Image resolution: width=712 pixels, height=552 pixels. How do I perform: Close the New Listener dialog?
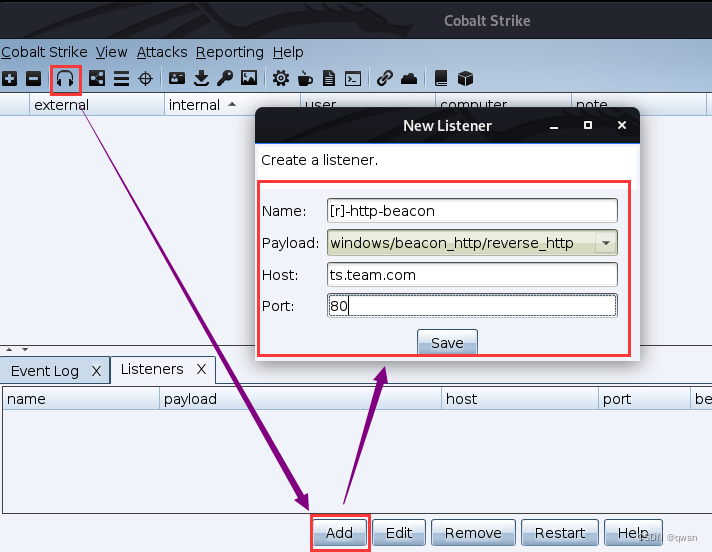coord(622,125)
